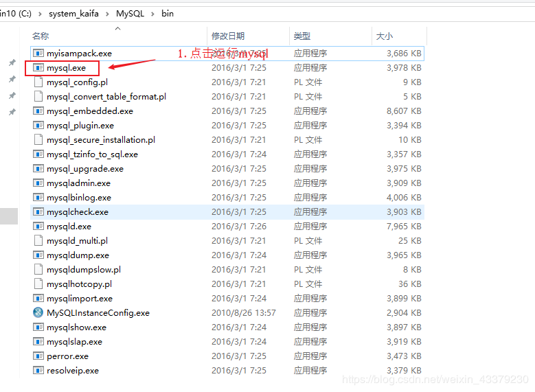
Task: Click the Win10 (C:) drive breadcrumb
Action: [16, 14]
